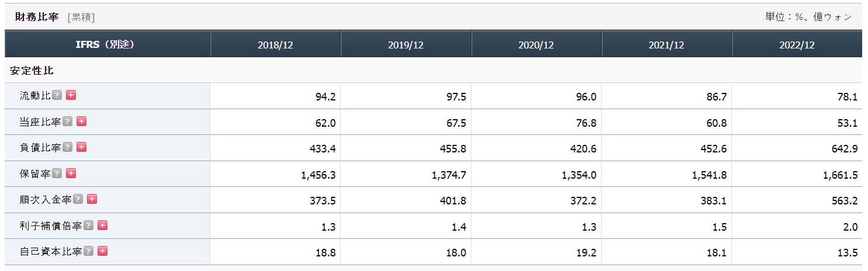Click the 2018/12 column header
Viewport: 868px width, 271px height.
point(275,44)
